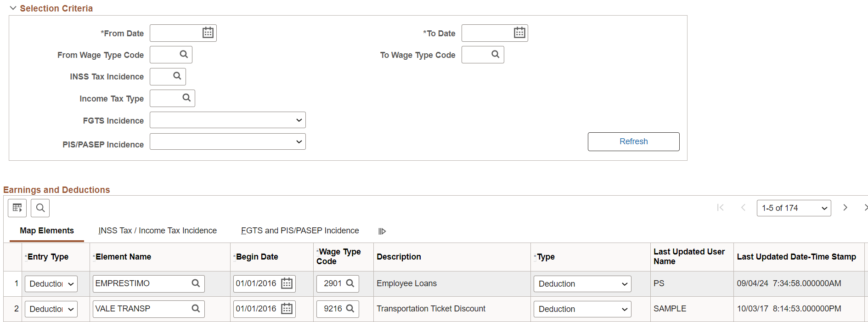This screenshot has width=868, height=322.
Task: Switch to FGTS and PIS/PASEP Incidence tab
Action: tap(300, 231)
